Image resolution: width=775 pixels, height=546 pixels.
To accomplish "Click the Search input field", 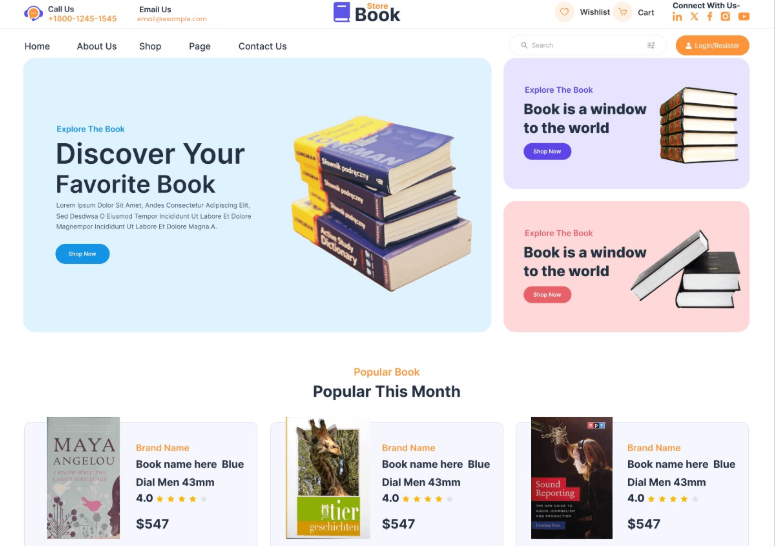I will point(588,45).
